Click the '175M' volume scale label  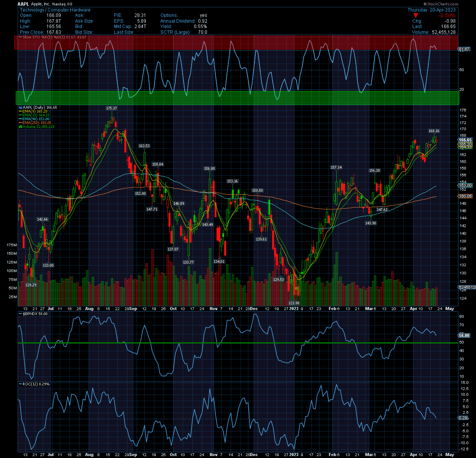tap(12, 245)
